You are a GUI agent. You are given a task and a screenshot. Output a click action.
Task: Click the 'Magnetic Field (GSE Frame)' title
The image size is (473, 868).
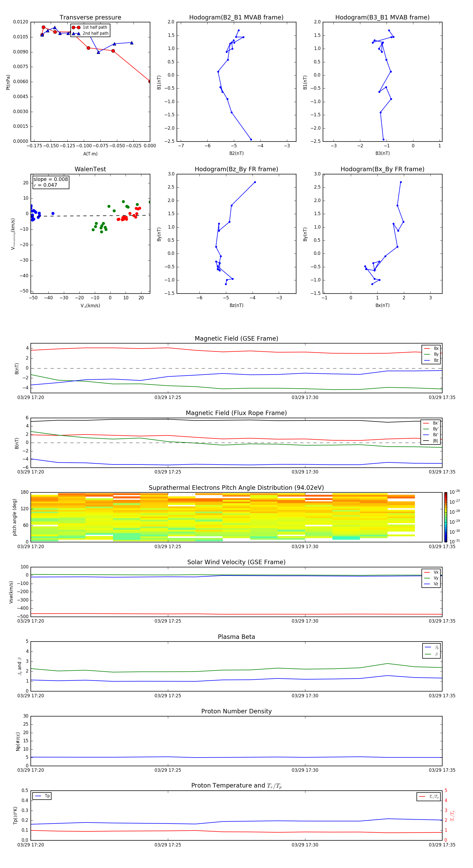(x=236, y=339)
